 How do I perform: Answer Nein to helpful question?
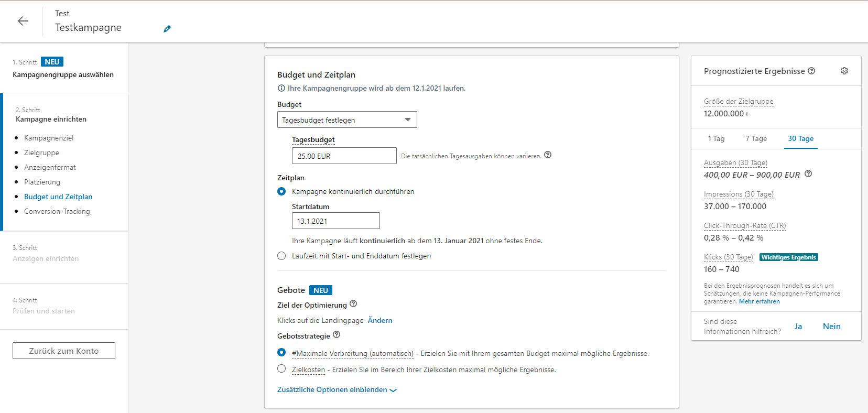(x=831, y=326)
